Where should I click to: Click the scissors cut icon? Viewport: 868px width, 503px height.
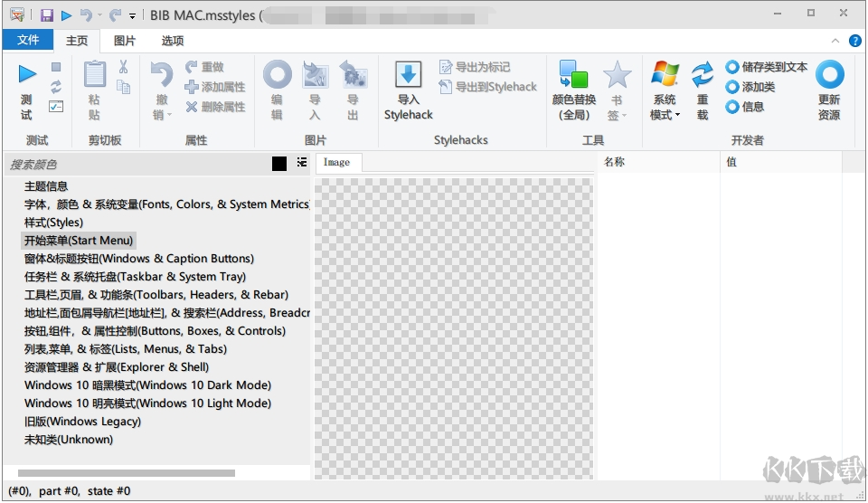124,67
